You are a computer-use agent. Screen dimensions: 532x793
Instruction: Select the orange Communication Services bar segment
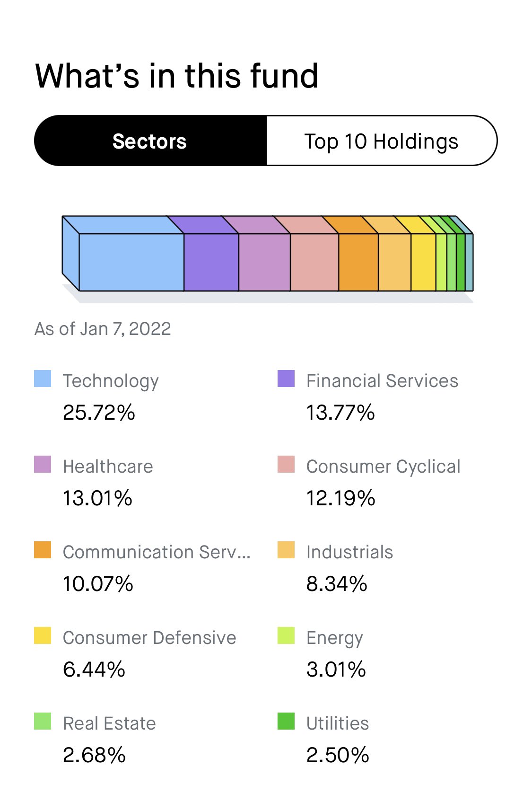358,262
